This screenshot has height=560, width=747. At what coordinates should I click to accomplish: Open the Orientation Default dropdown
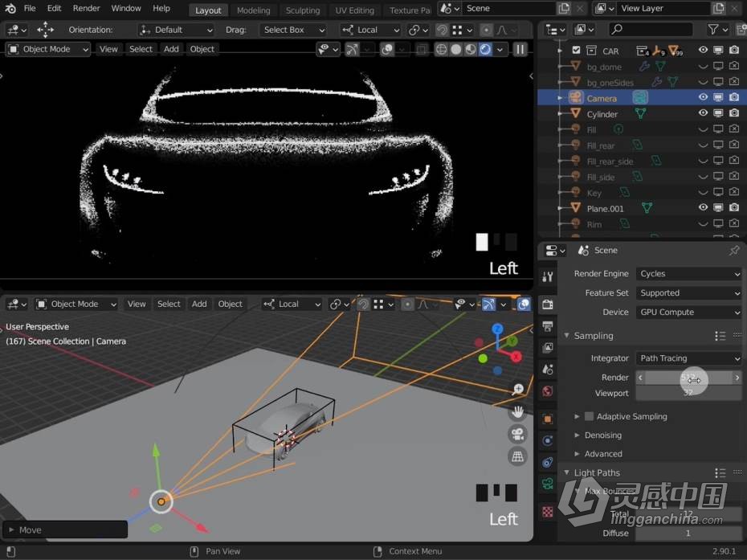tap(176, 30)
